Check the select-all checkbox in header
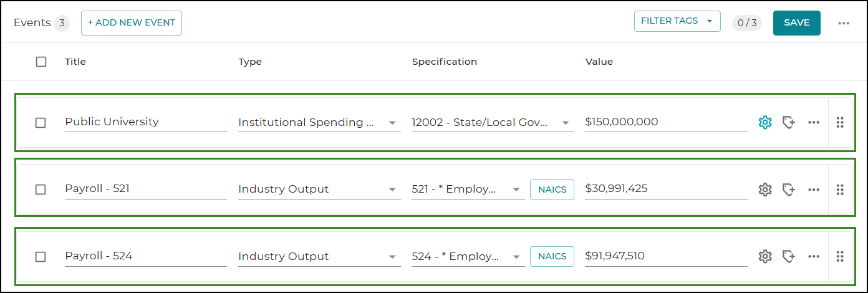This screenshot has height=293, width=868. (41, 62)
